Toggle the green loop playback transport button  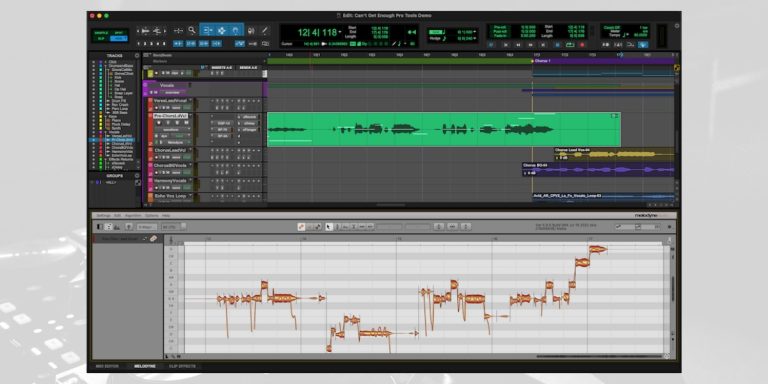(x=570, y=45)
